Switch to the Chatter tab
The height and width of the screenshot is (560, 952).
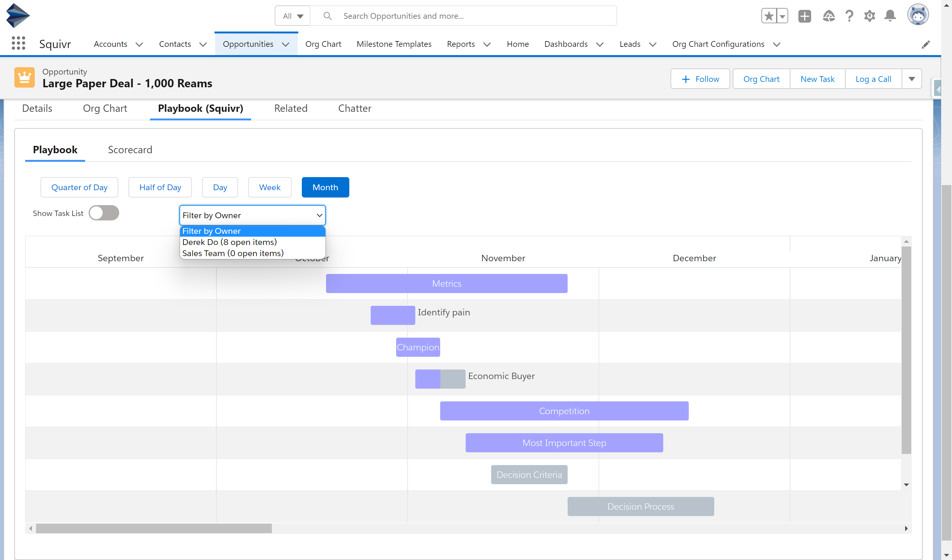click(x=355, y=108)
